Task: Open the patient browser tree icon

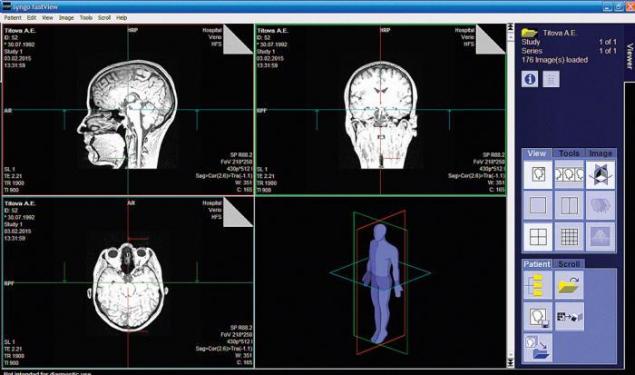Action: click(x=538, y=285)
